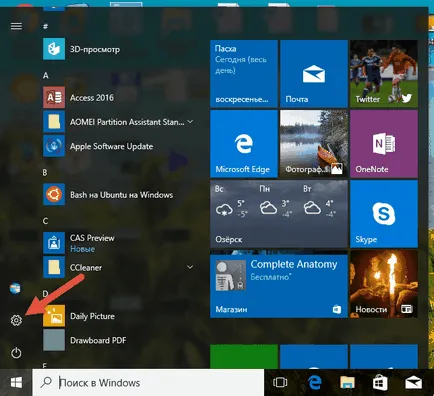Launch Edge from the taskbar
The image size is (434, 396).
314,382
